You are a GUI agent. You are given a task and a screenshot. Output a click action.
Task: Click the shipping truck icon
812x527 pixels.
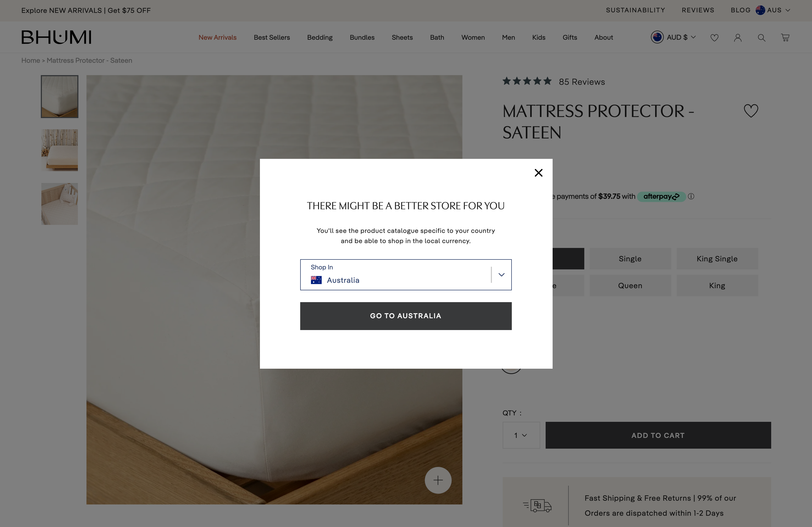[537, 506]
